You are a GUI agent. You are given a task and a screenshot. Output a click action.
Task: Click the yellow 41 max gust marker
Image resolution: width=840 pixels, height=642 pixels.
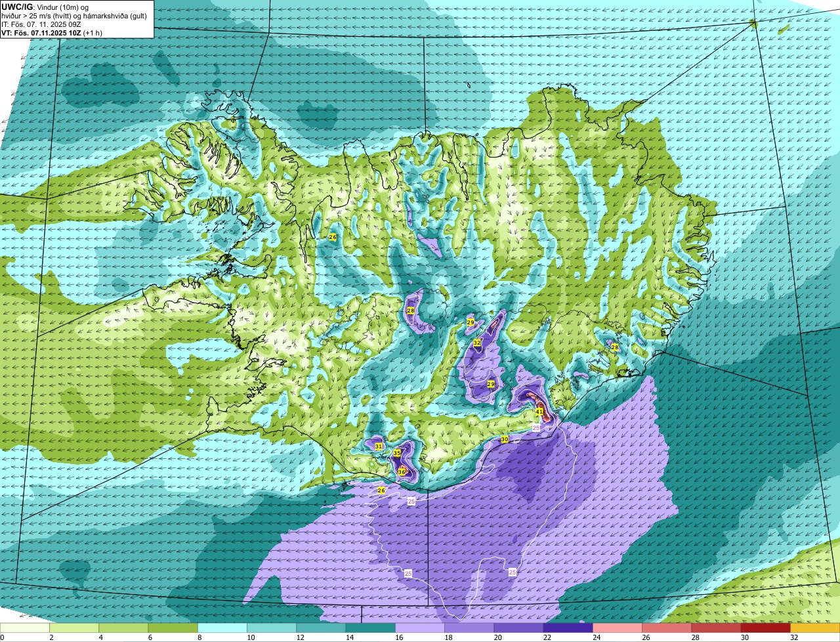539,412
